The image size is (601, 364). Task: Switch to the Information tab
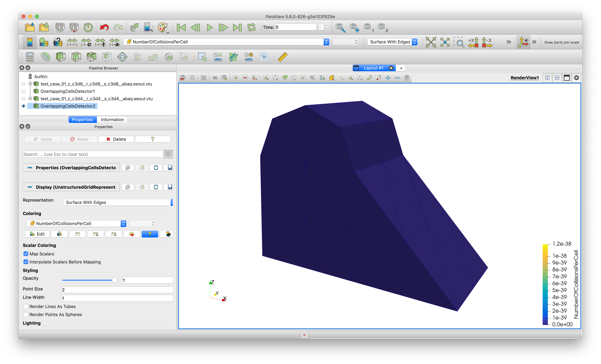point(112,120)
